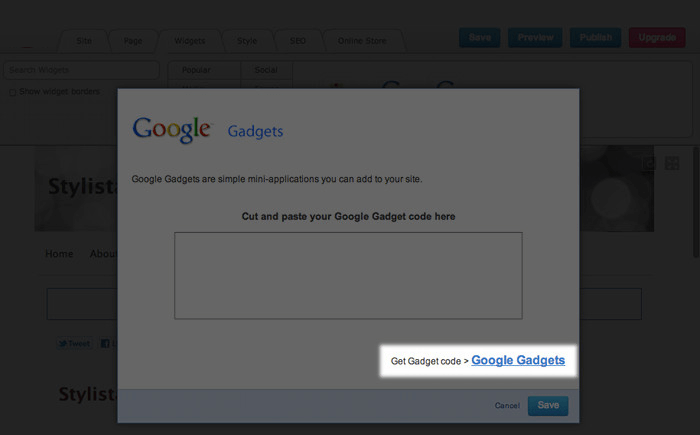Switch to the Site tab
This screenshot has height=435, width=700.
click(83, 41)
